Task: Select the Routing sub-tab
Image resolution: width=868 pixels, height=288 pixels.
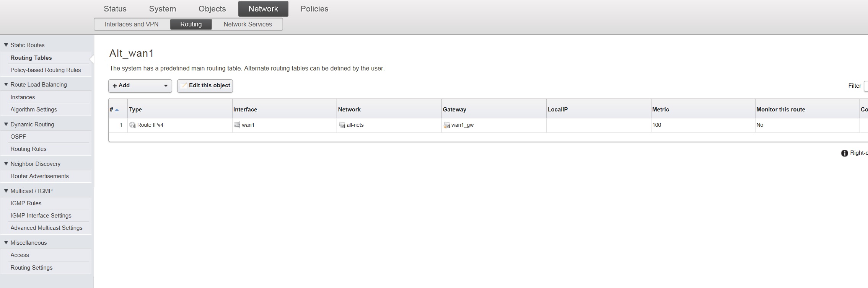Action: click(x=191, y=24)
